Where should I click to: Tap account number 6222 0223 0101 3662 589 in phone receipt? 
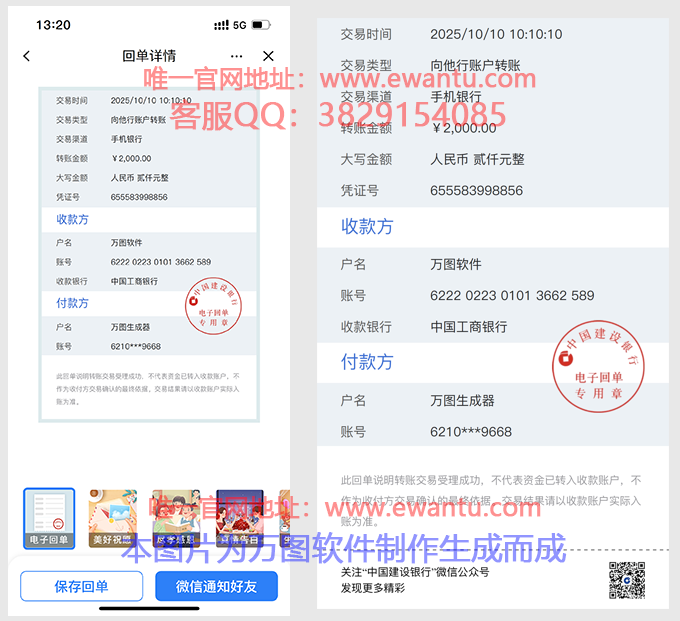(161, 262)
